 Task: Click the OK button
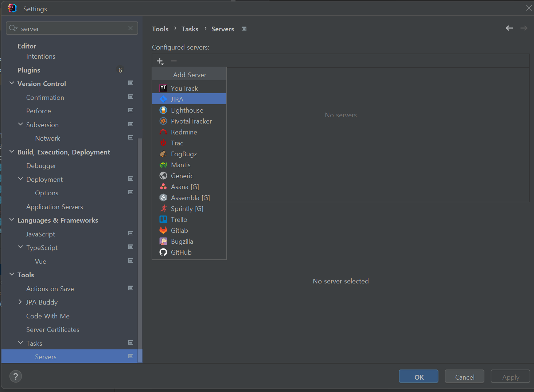click(418, 377)
